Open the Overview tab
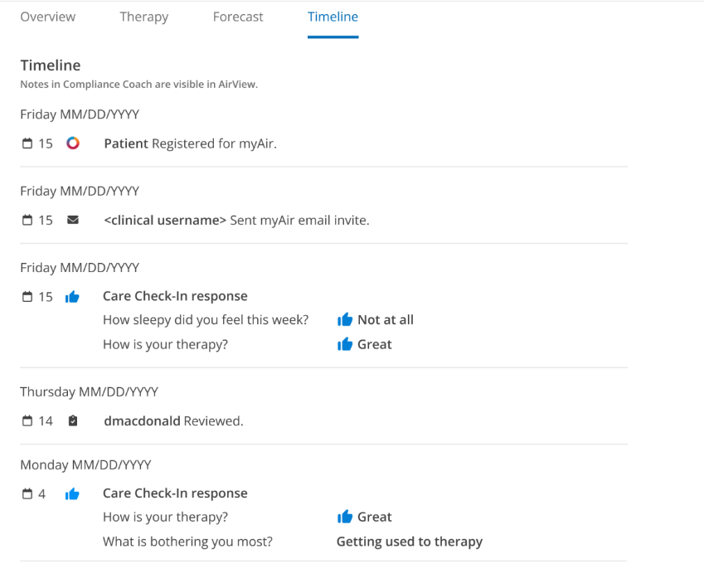The width and height of the screenshot is (704, 588). click(x=47, y=17)
